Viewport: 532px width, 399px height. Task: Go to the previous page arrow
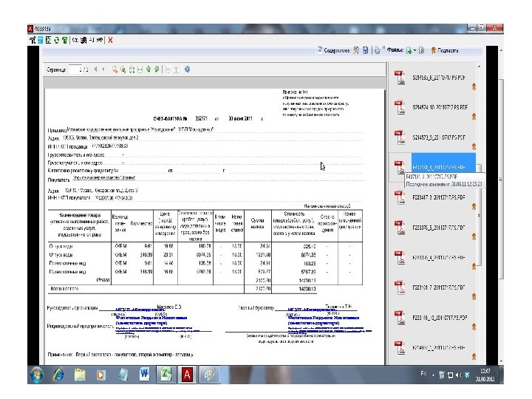[95, 69]
